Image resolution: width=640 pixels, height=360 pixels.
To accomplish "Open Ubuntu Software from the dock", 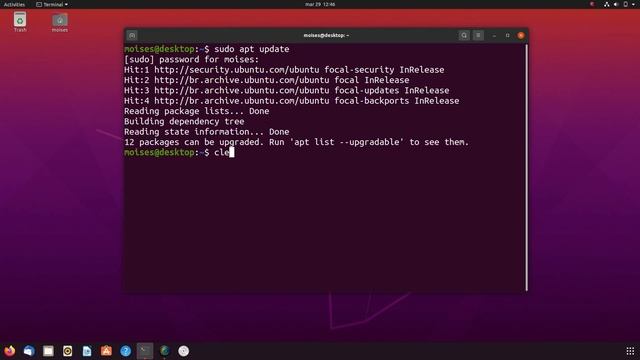I will [106, 351].
